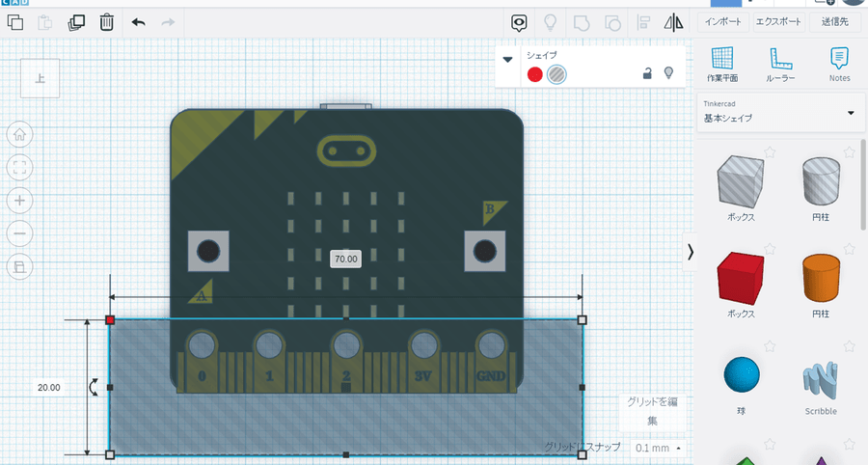
Task: Toggle the lock on the shape
Action: coord(647,73)
